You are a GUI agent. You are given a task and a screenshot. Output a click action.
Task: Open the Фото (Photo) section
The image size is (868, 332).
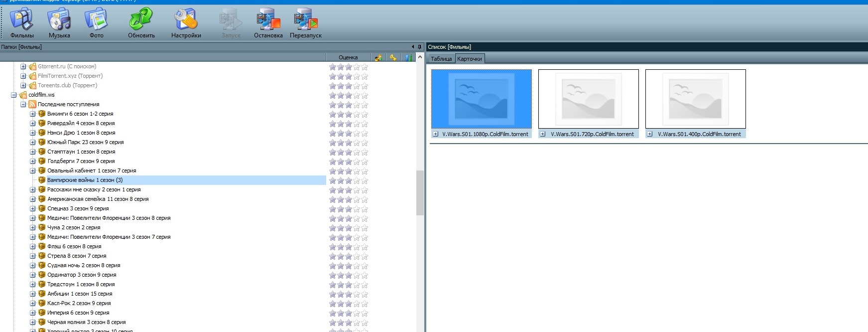[x=96, y=23]
